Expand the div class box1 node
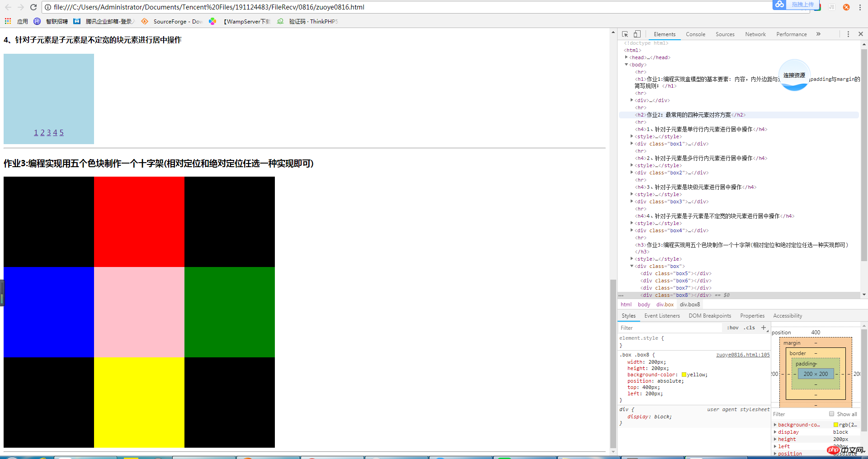This screenshot has height=459, width=868. click(x=632, y=144)
